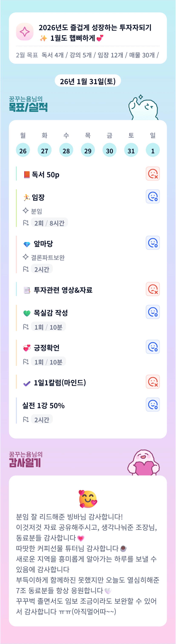The width and height of the screenshot is (176, 644).
Task: Select Sunday 1 in the week row
Action: pos(153,150)
